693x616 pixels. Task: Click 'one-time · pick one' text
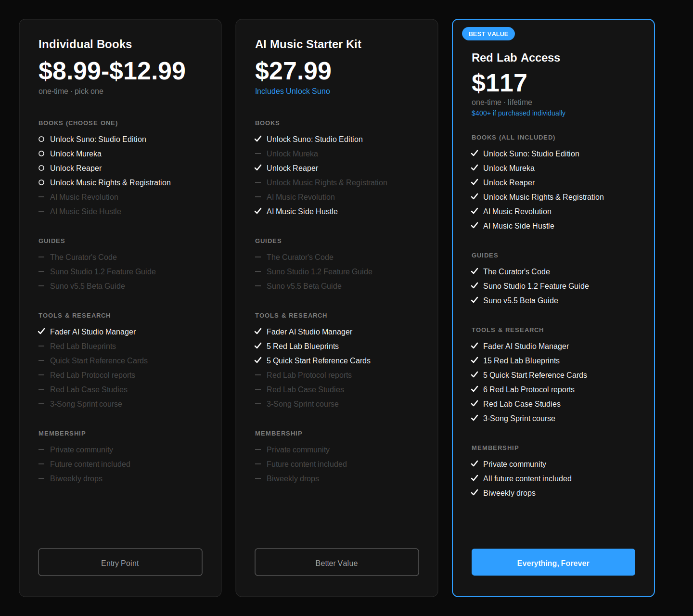pyautogui.click(x=71, y=91)
